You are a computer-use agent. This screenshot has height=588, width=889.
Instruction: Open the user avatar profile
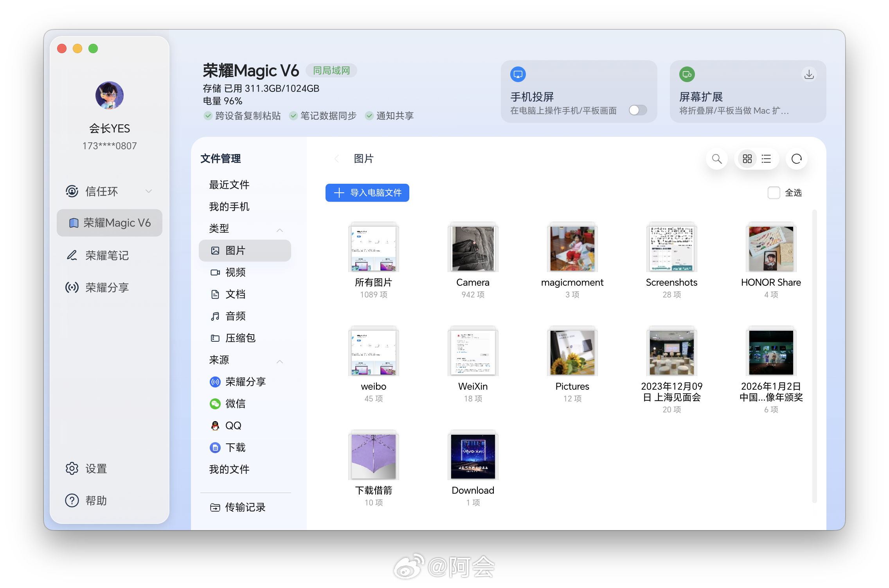109,95
